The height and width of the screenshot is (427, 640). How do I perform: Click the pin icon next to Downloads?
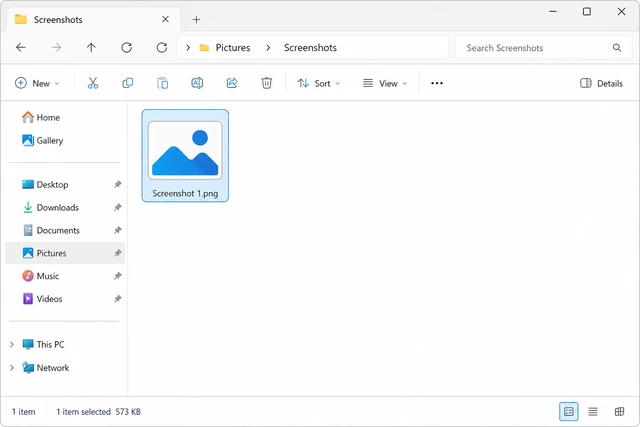coord(118,207)
